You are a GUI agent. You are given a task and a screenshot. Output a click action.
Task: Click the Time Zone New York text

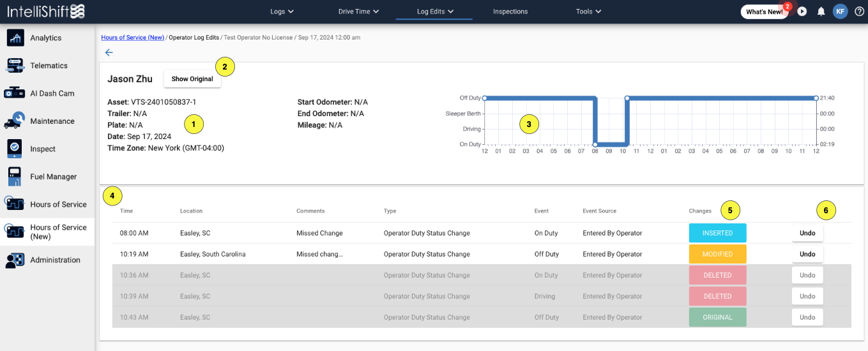(x=165, y=148)
